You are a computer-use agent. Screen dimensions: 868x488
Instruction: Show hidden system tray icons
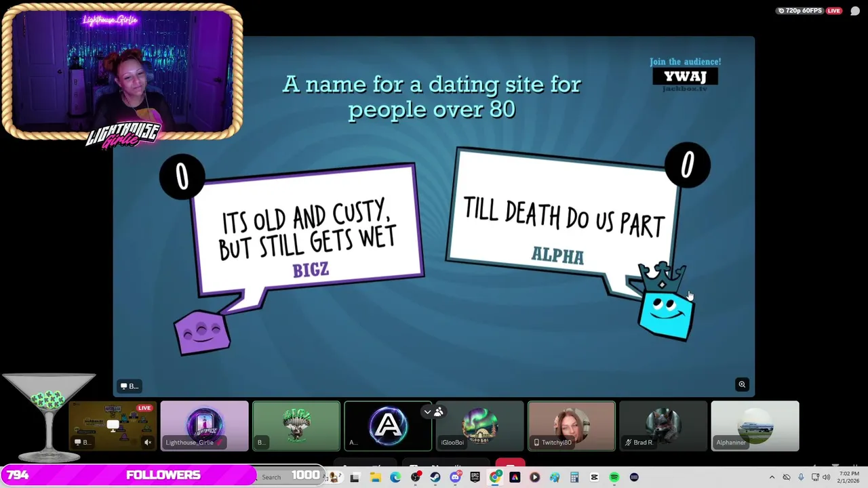tap(772, 477)
